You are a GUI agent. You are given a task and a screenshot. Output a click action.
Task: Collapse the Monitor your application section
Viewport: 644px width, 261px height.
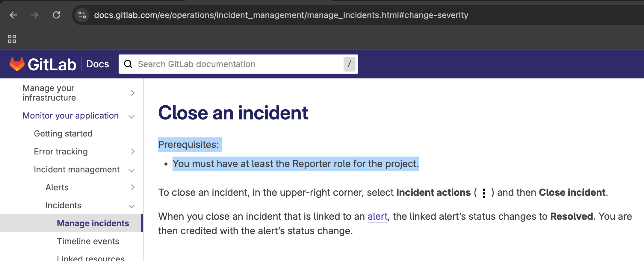pos(131,116)
